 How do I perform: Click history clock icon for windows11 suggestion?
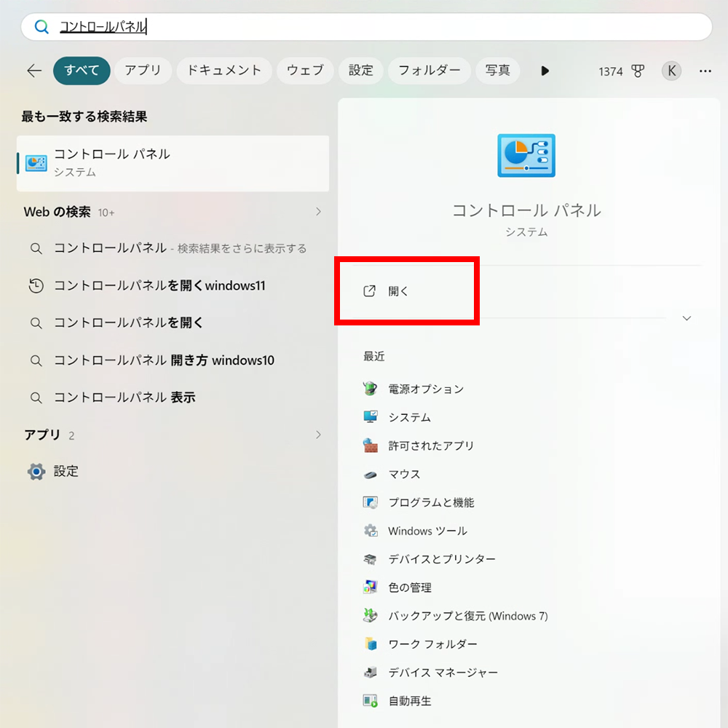pos(36,285)
